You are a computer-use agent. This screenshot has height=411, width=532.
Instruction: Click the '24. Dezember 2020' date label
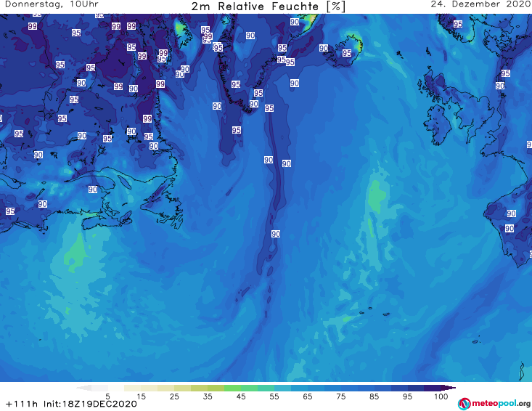[480, 4]
